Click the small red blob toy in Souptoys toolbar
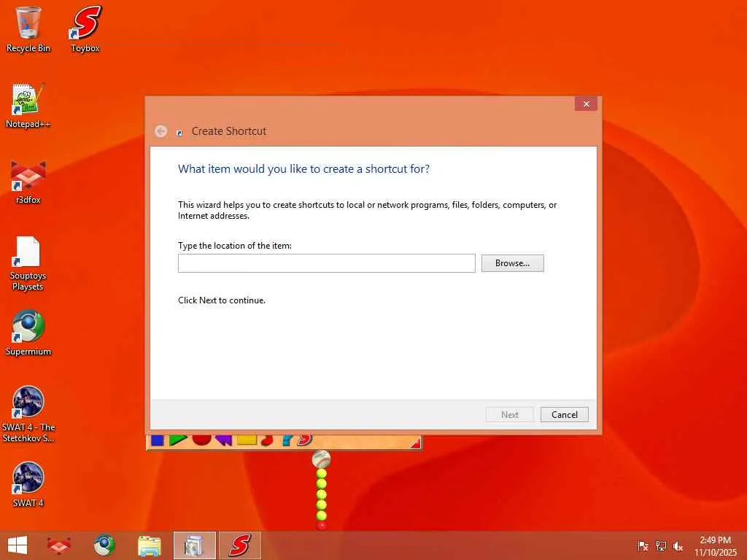The width and height of the screenshot is (747, 560). [268, 440]
